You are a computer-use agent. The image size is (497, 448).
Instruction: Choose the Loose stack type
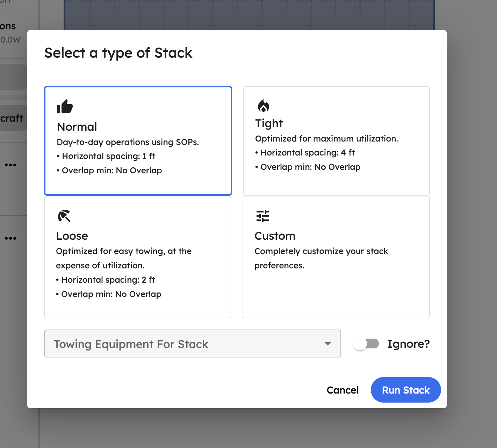click(138, 257)
